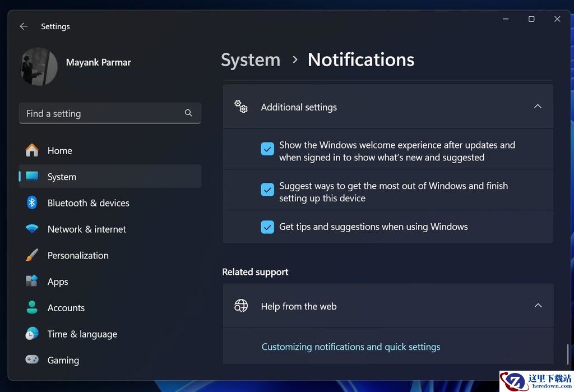574x392 pixels.
Task: Click the Notifications page title
Action: (361, 59)
